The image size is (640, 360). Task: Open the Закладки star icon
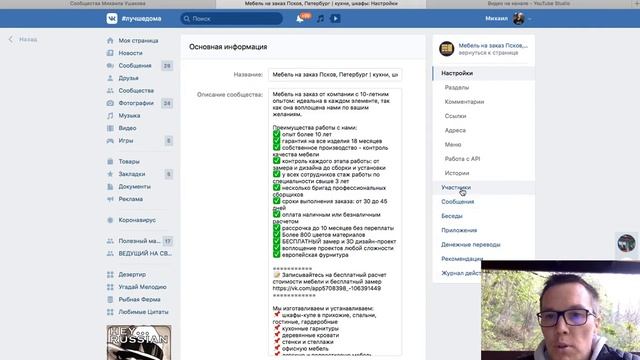click(x=110, y=174)
